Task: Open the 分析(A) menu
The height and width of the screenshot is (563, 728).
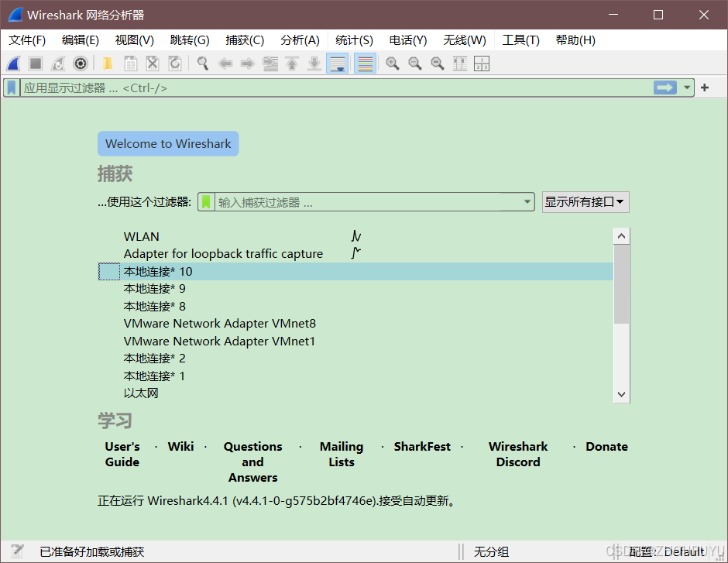Action: pyautogui.click(x=300, y=40)
